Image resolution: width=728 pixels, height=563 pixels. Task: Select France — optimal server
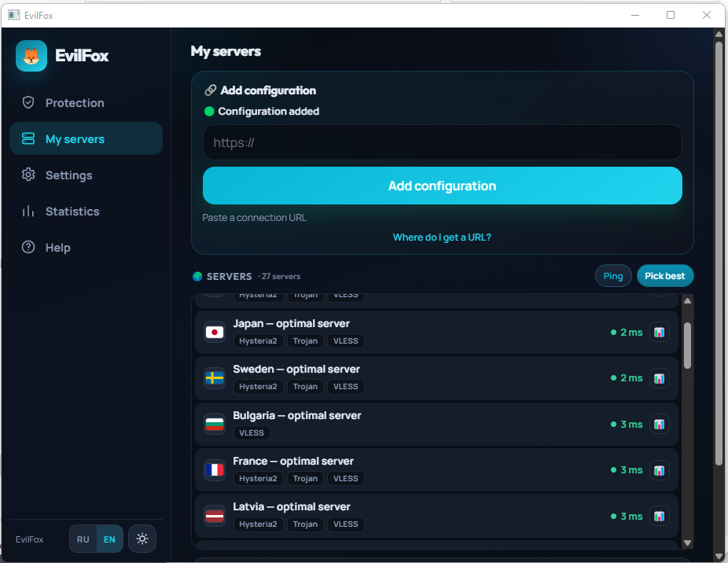tap(436, 470)
